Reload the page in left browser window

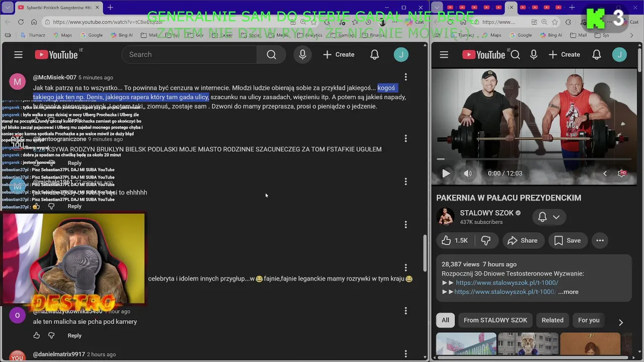21,22
